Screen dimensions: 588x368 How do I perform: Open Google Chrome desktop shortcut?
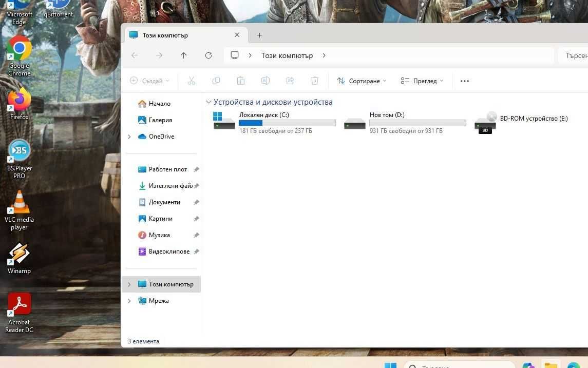click(x=19, y=56)
